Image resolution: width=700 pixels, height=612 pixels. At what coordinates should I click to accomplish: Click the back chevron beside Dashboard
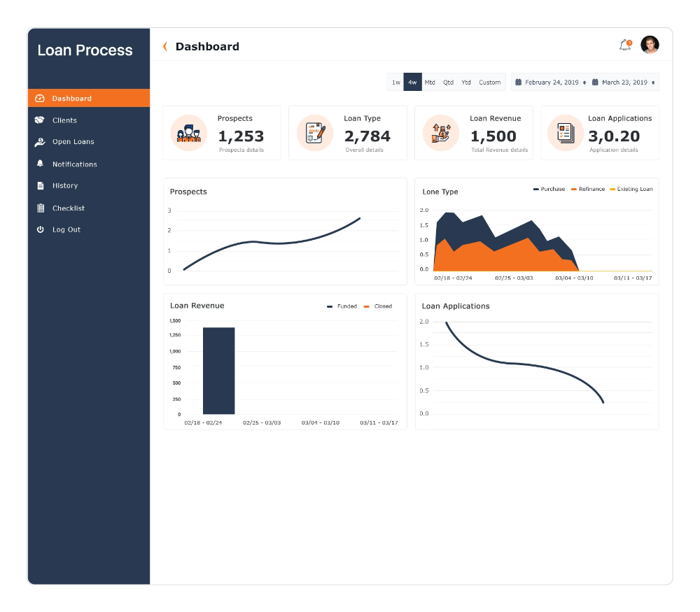[165, 47]
